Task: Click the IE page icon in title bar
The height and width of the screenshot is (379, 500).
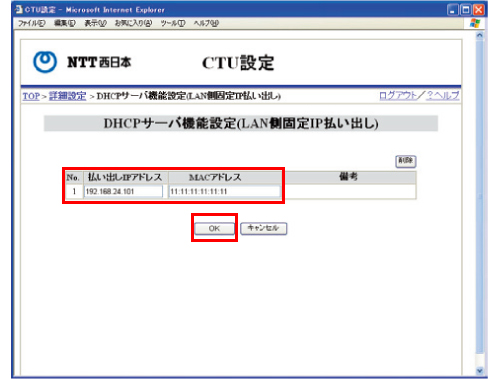Action: coord(19,9)
